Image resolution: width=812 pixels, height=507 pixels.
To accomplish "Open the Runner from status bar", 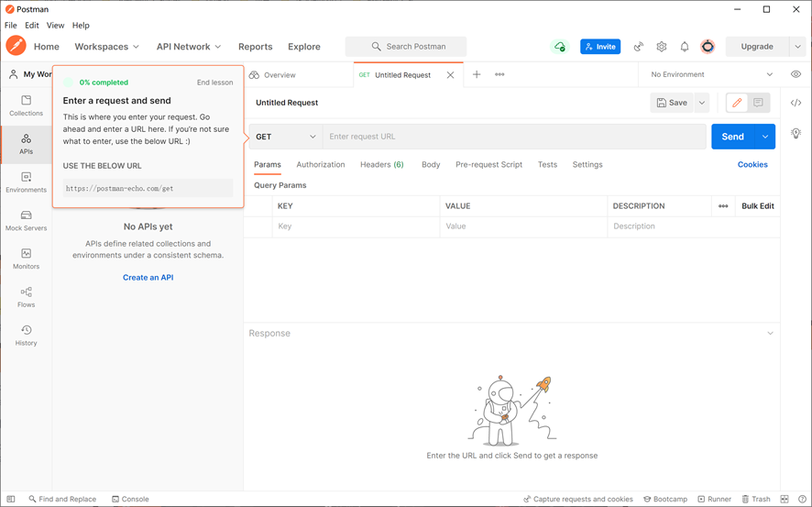I will (x=714, y=500).
